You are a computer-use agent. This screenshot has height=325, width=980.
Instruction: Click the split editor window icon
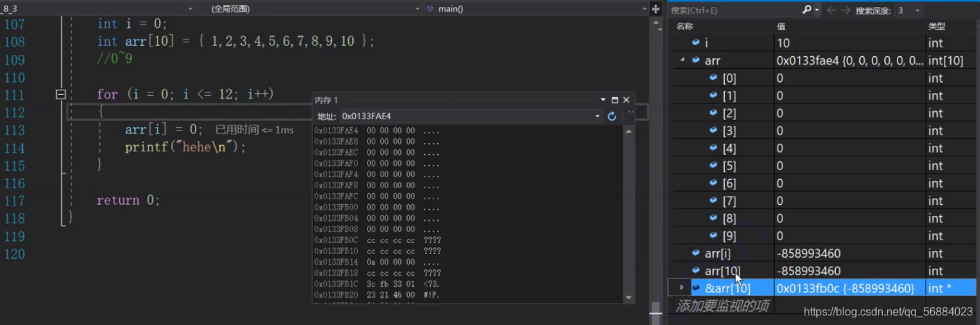(x=656, y=8)
